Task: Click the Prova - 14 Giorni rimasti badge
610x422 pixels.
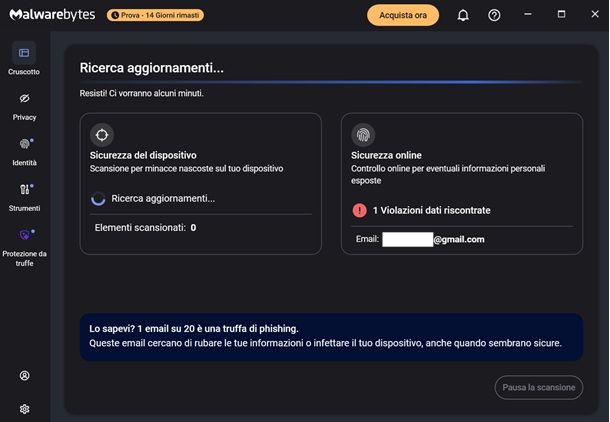Action: (x=155, y=15)
